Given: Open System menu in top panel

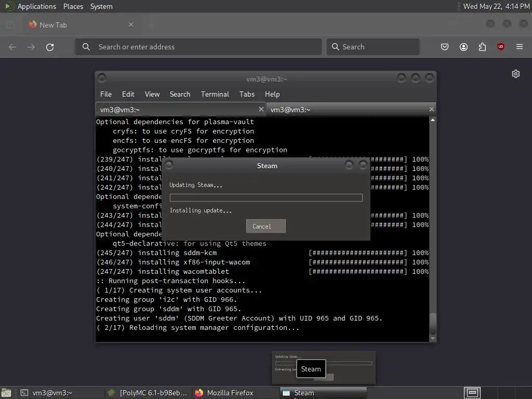Looking at the screenshot, I should (x=101, y=6).
